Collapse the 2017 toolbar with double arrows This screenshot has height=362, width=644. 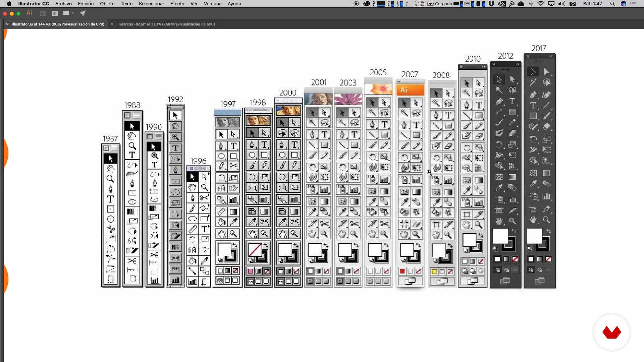[551, 56]
